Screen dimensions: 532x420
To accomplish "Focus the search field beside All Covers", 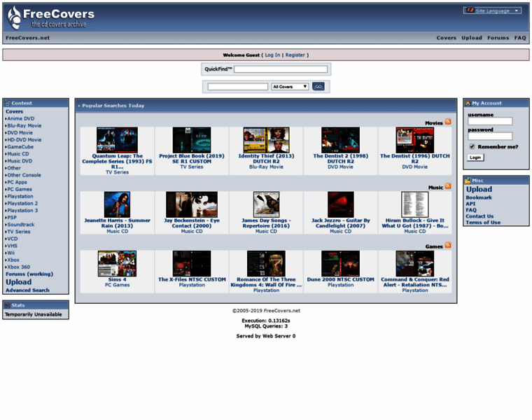I will [x=237, y=87].
